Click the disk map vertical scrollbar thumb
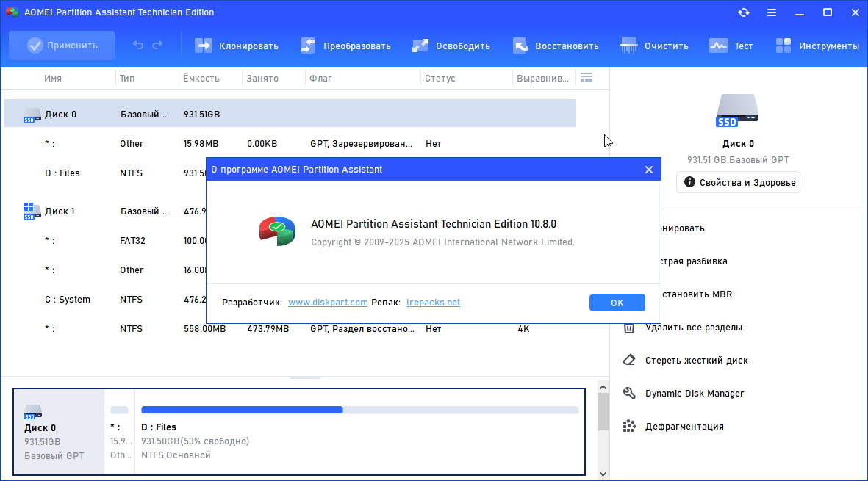 click(603, 412)
